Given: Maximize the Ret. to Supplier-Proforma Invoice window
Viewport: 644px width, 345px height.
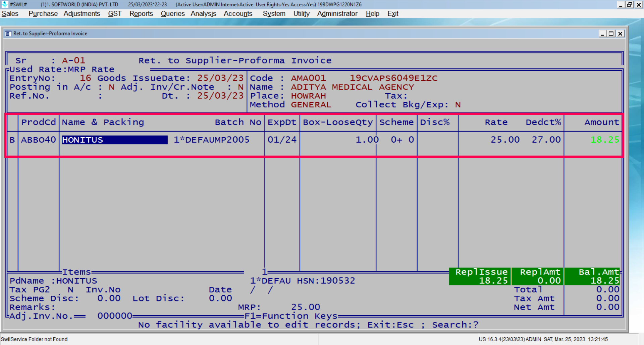Looking at the screenshot, I should [x=611, y=34].
